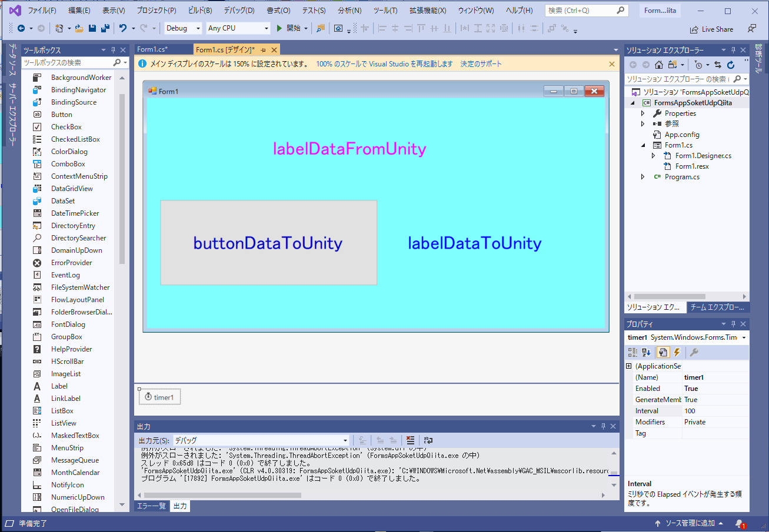Viewport: 769px width, 532px height.
Task: Close the Form1.cs [デザイン] tab
Action: (274, 50)
